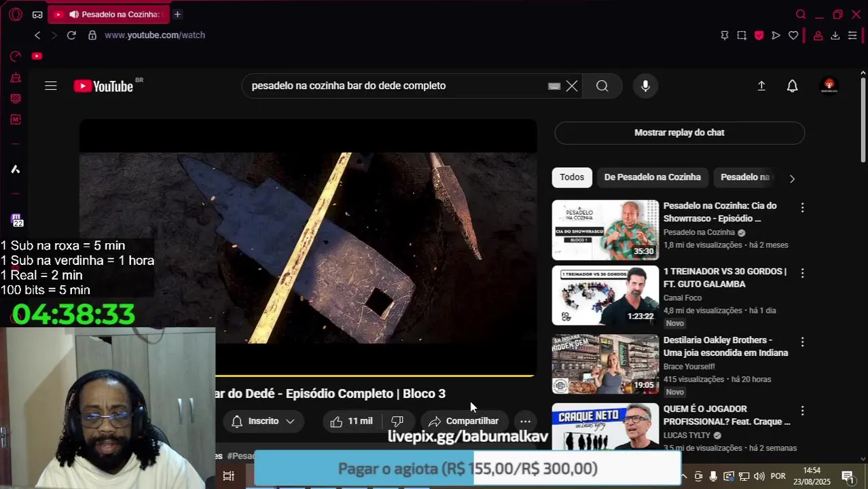Viewport: 868px width, 489px height.
Task: Toggle the ad blocker shield icon
Action: coord(759,35)
